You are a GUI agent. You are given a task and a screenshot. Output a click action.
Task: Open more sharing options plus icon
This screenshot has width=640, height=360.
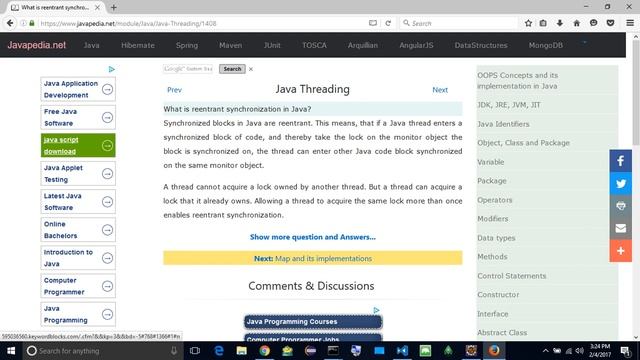621,251
